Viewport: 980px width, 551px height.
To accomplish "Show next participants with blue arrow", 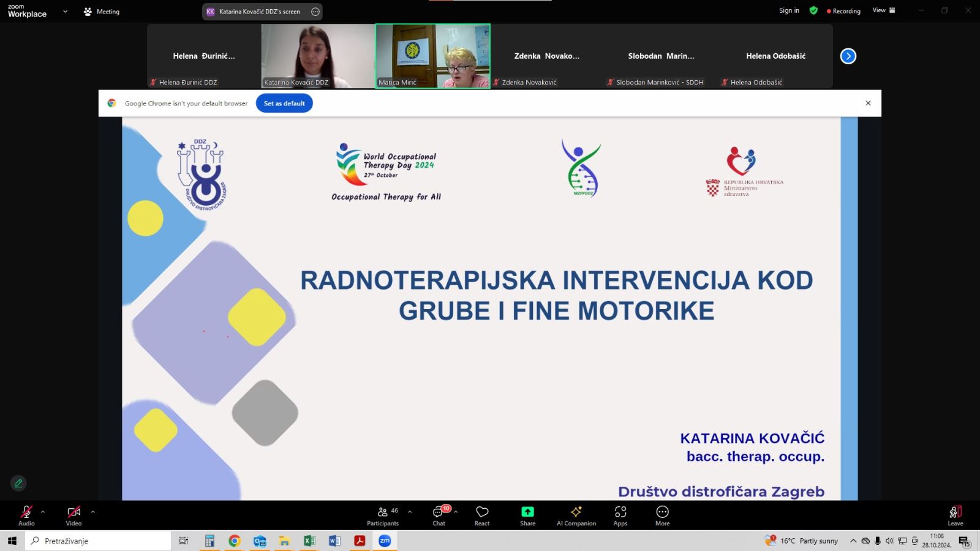I will (848, 56).
